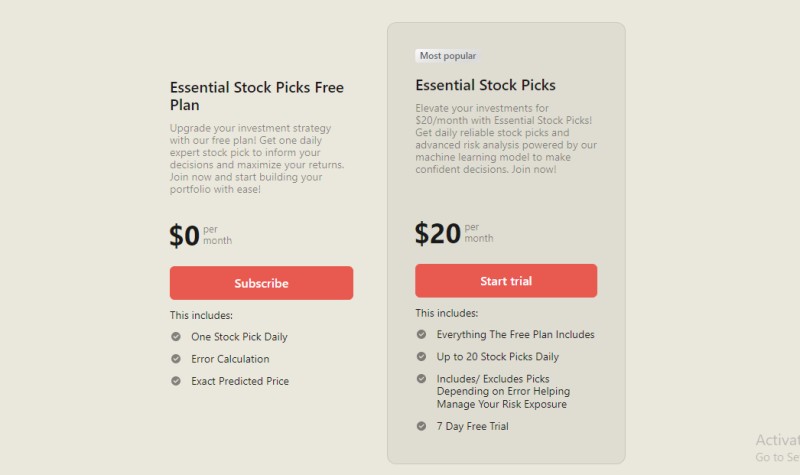Click the $20 per month price

tap(454, 233)
